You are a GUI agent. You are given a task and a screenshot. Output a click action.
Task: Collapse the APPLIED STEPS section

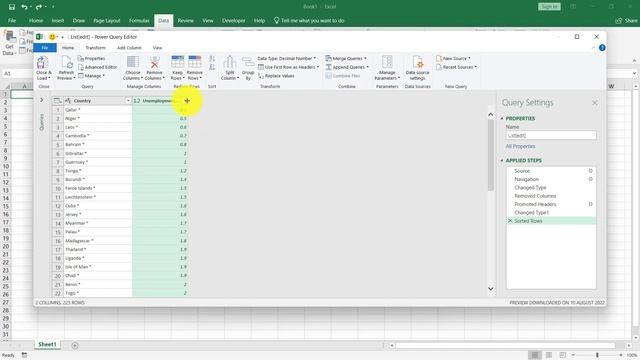tap(502, 161)
